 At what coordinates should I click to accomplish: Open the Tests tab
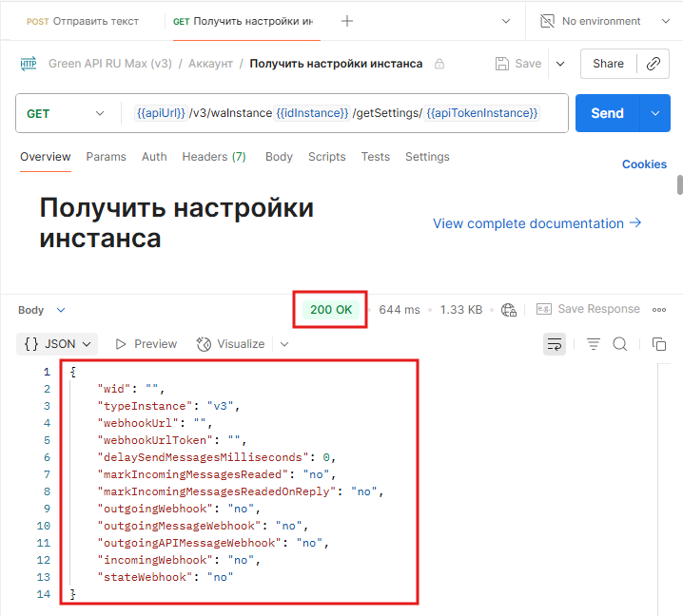pos(375,157)
